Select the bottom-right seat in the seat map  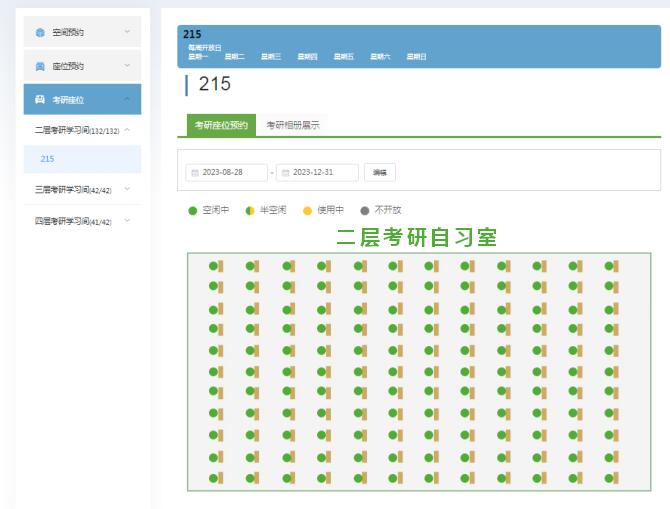pyautogui.click(x=609, y=476)
